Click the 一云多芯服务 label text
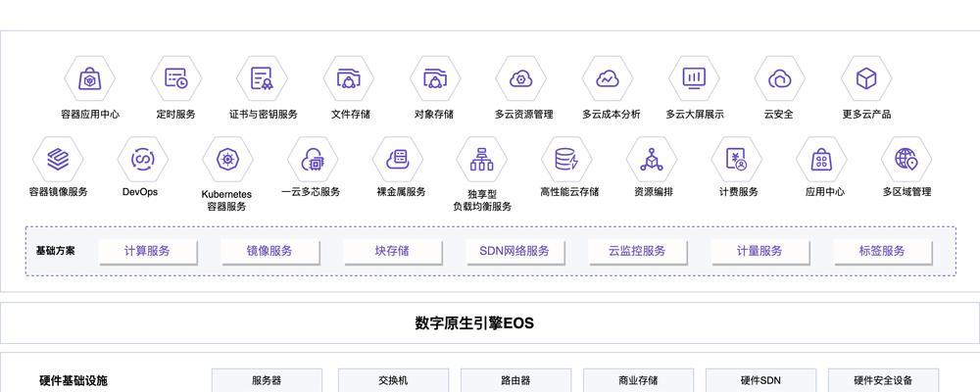 312,192
